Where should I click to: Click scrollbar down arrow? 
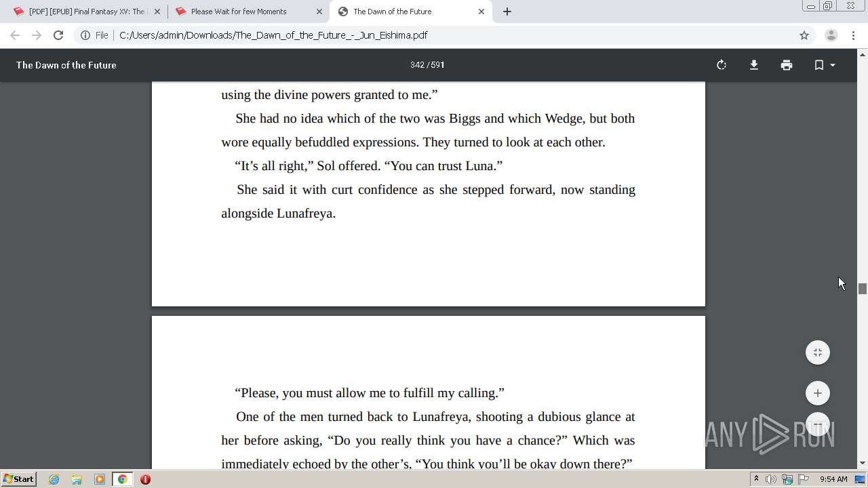pos(863,464)
